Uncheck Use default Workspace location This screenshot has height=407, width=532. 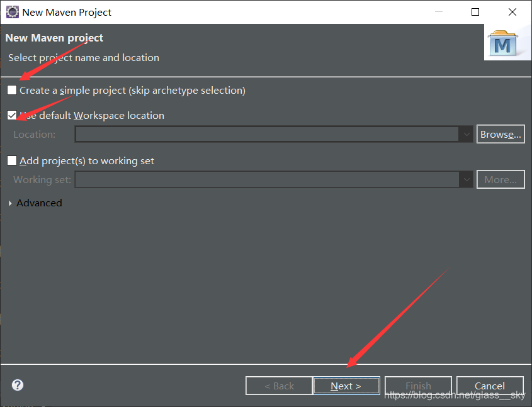point(12,115)
